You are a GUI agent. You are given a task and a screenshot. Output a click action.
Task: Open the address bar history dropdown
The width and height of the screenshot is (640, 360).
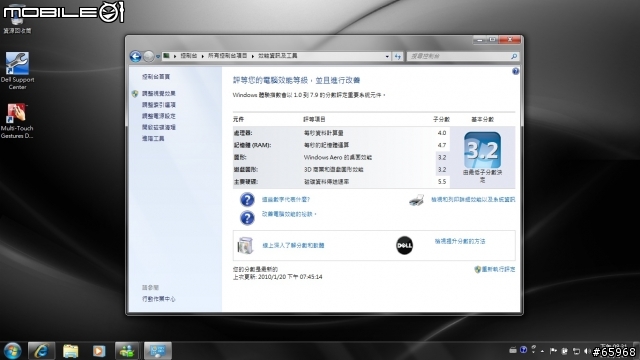coord(387,56)
